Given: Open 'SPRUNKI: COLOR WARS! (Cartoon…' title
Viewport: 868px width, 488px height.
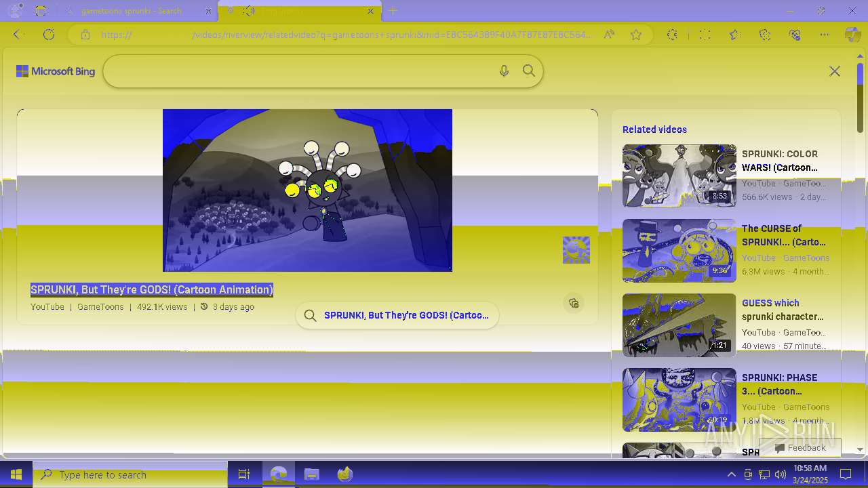Looking at the screenshot, I should click(780, 161).
